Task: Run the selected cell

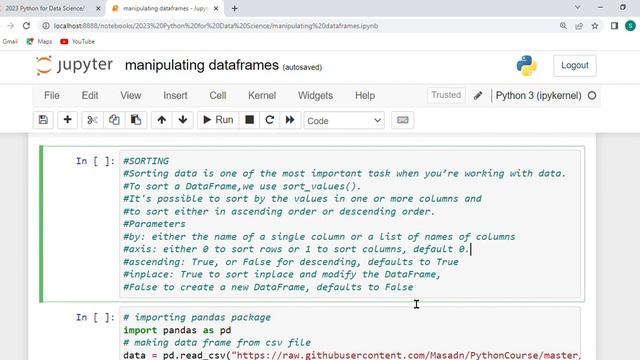Action: click(x=218, y=120)
